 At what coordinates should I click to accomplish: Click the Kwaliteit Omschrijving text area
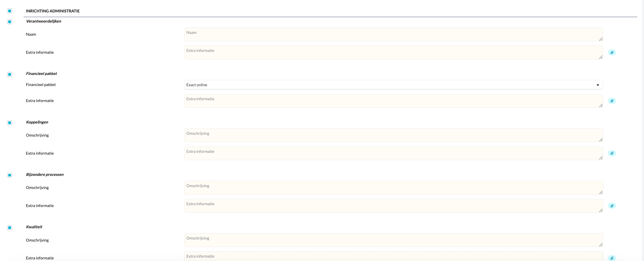[393, 240]
